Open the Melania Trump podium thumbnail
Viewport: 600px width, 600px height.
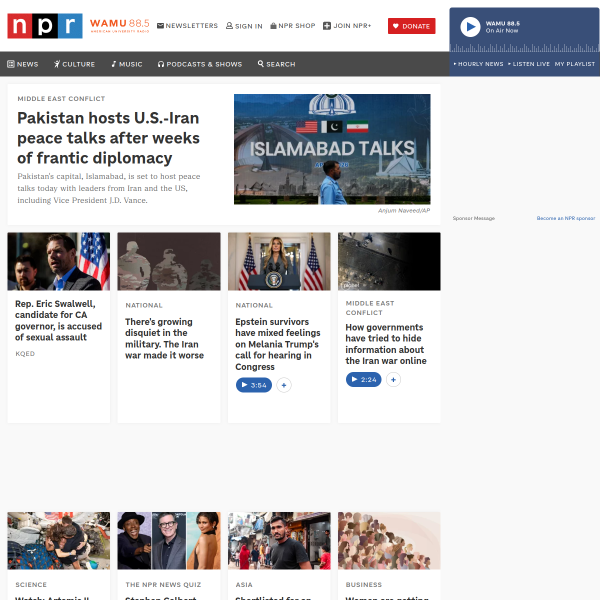pos(279,261)
